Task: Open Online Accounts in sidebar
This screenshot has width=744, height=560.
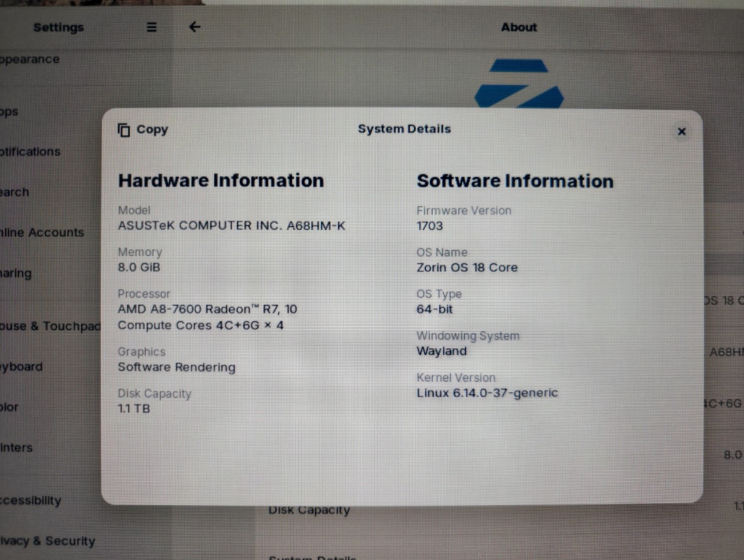Action: click(x=42, y=233)
